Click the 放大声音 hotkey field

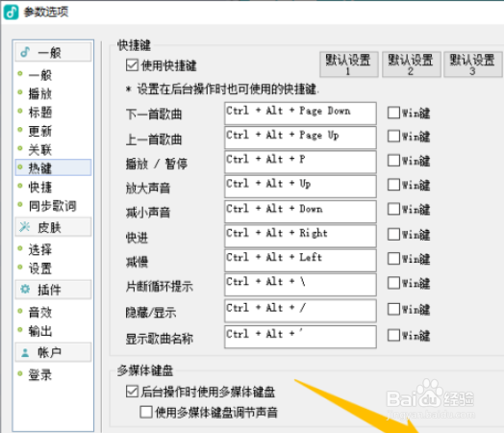coord(300,186)
